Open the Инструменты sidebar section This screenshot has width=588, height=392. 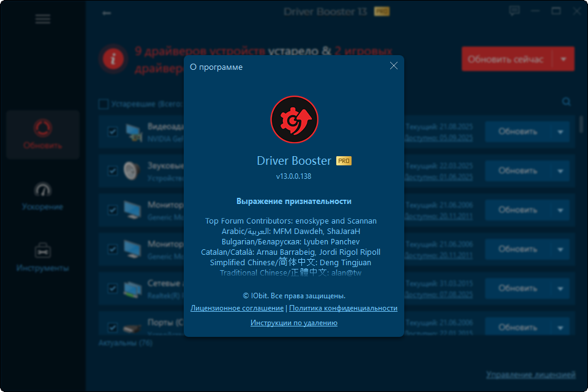(x=43, y=257)
